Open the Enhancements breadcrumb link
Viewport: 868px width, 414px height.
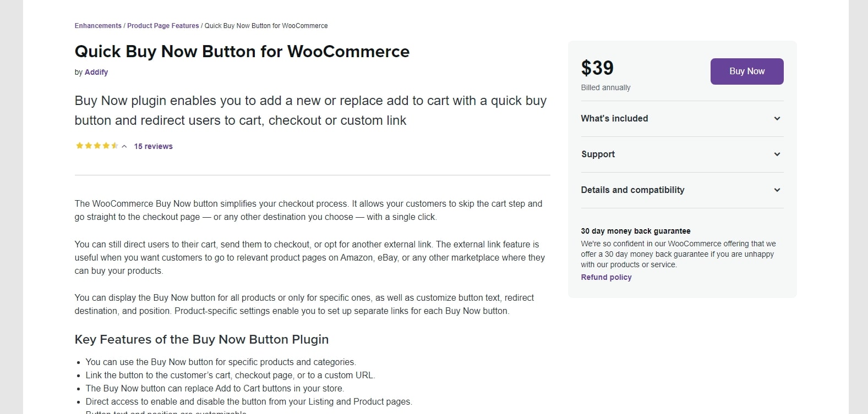coord(98,26)
